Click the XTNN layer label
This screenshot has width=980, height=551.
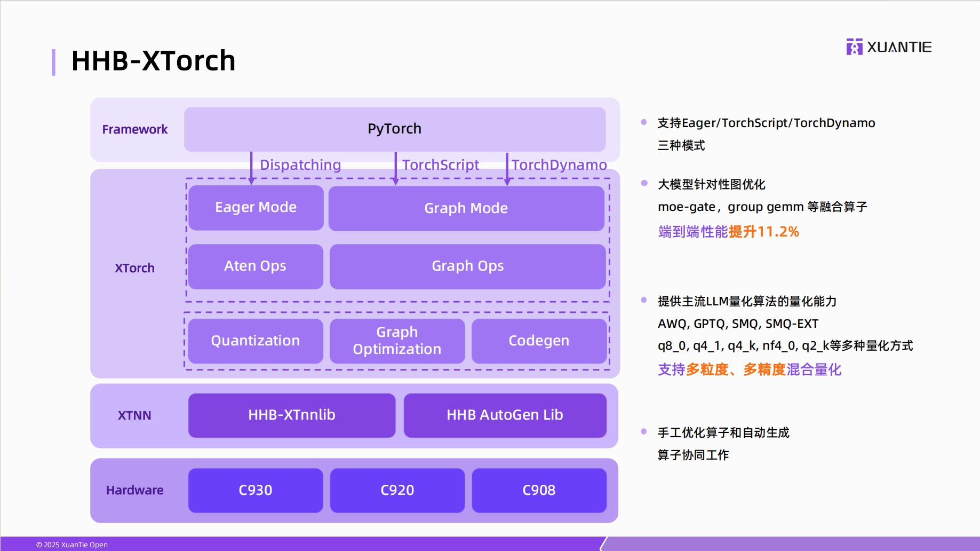pyautogui.click(x=134, y=415)
